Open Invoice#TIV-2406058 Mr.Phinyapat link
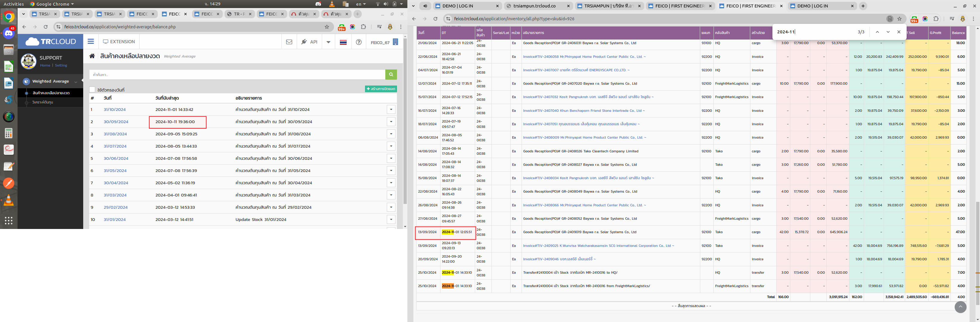Screen dimensions: 980x322 (584, 57)
